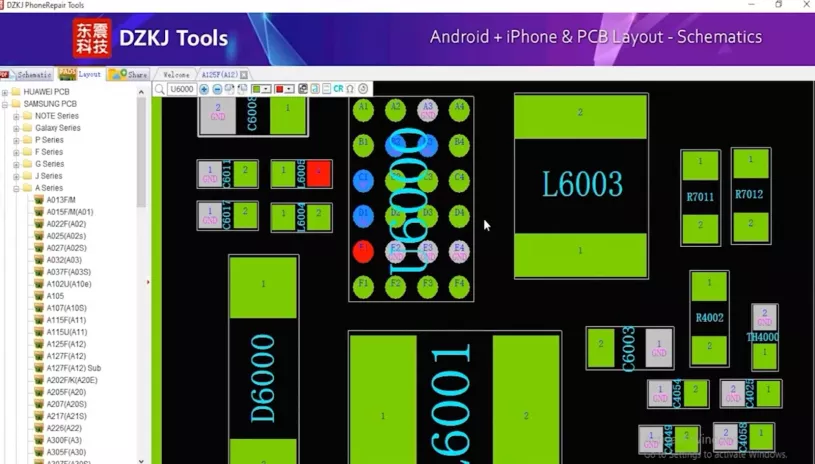Click the red arrow panel collapse handle

pos(148,282)
